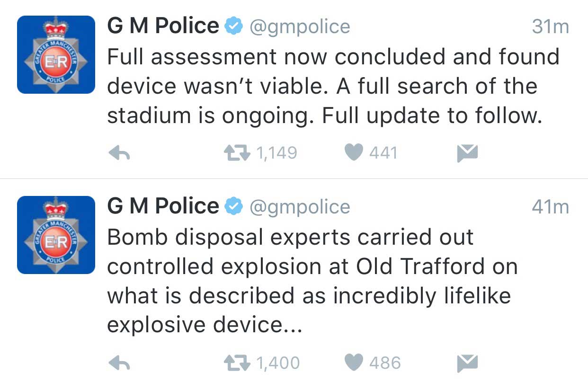Tap the @gmpolice handle in the second tweet
This screenshot has height=381, width=588.
point(300,207)
